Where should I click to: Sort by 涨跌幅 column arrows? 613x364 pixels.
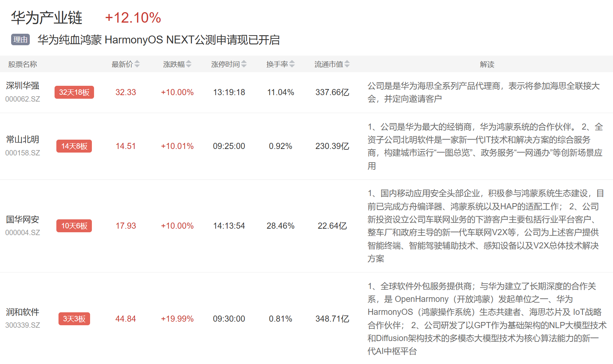point(189,64)
